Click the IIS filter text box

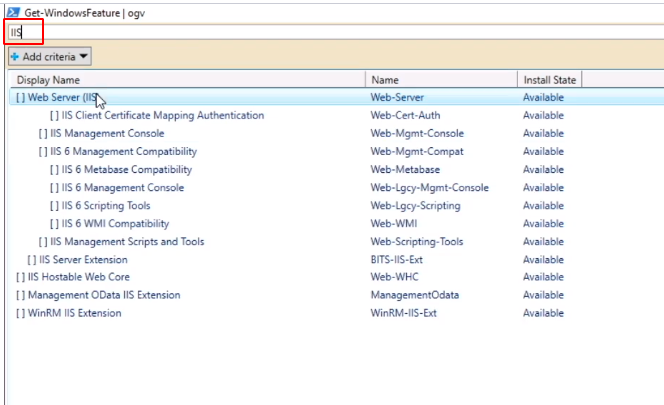(x=336, y=32)
